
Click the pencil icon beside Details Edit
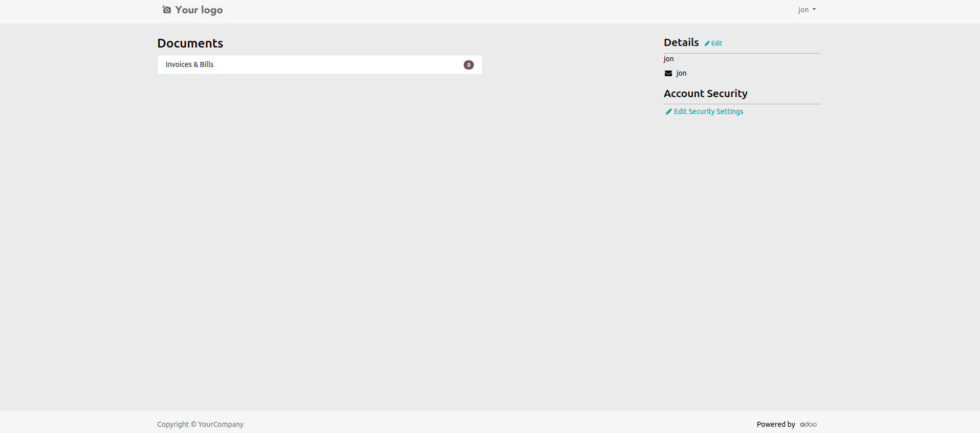coord(707,43)
